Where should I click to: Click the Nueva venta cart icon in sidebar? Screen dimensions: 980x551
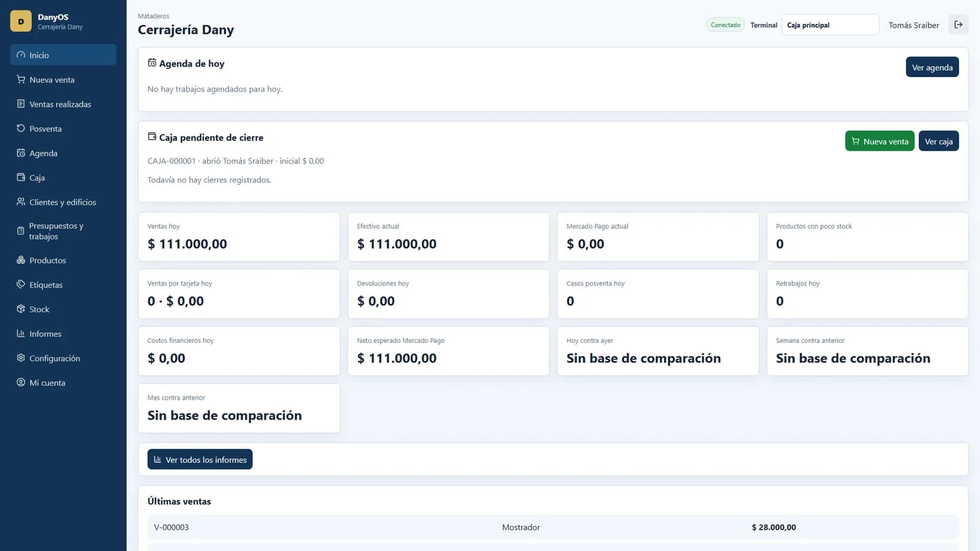pos(21,80)
